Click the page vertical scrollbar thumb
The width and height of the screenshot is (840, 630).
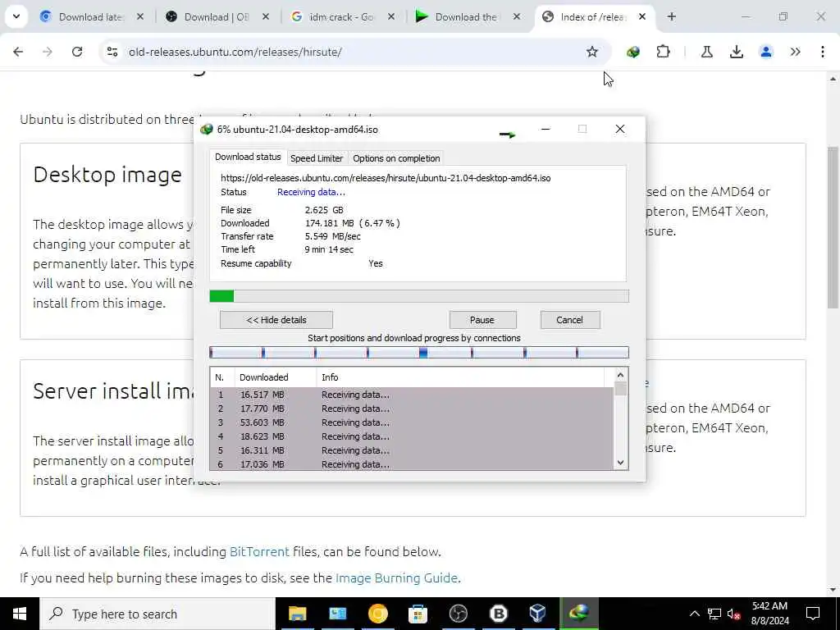click(833, 227)
